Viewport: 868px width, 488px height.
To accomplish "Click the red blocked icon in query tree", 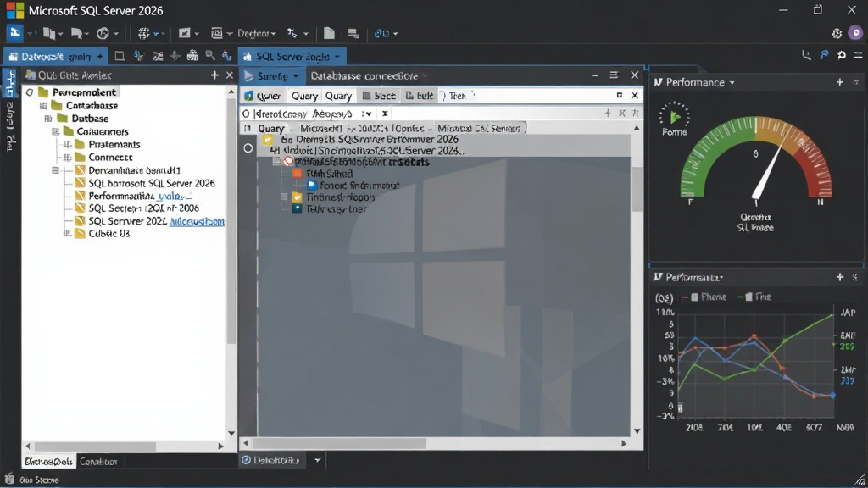I will [x=288, y=162].
